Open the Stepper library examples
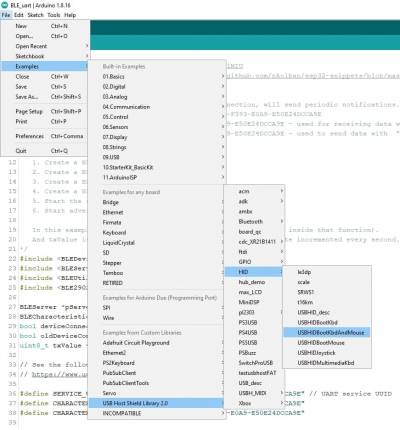The image size is (400, 430). (156, 263)
